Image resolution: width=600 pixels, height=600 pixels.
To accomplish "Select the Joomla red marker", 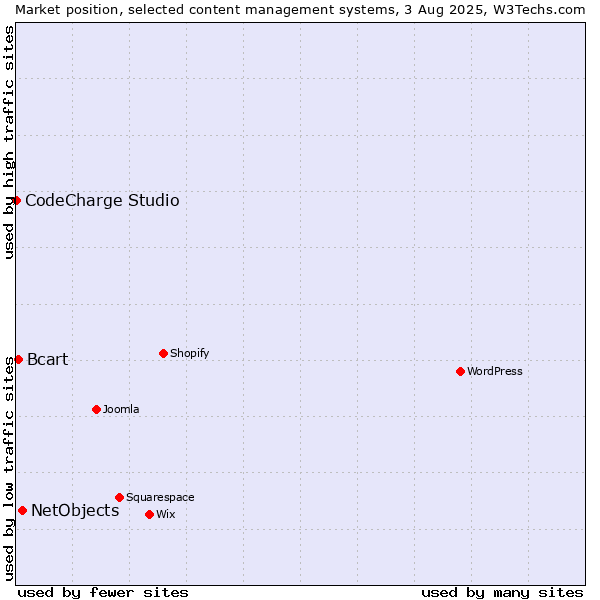I will point(96,409).
